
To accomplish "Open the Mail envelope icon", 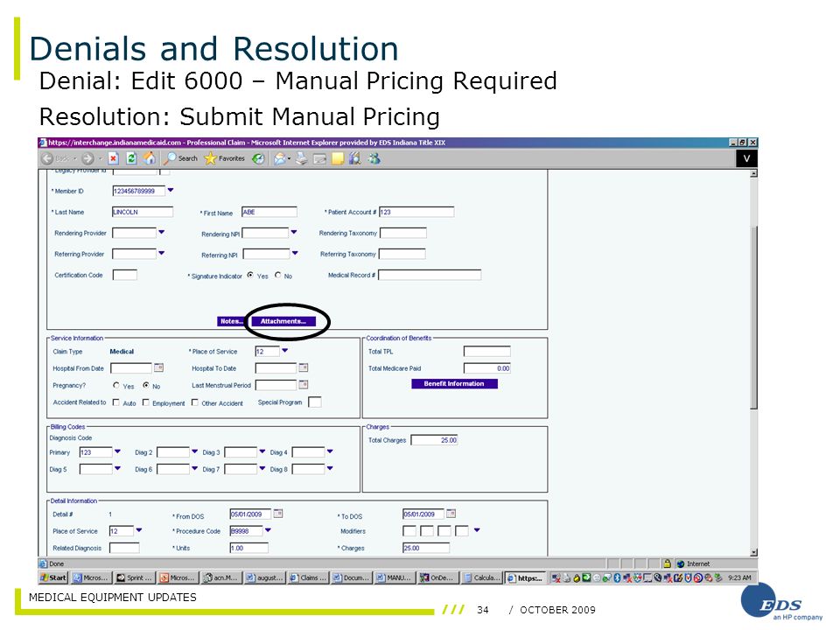I will pos(280,158).
